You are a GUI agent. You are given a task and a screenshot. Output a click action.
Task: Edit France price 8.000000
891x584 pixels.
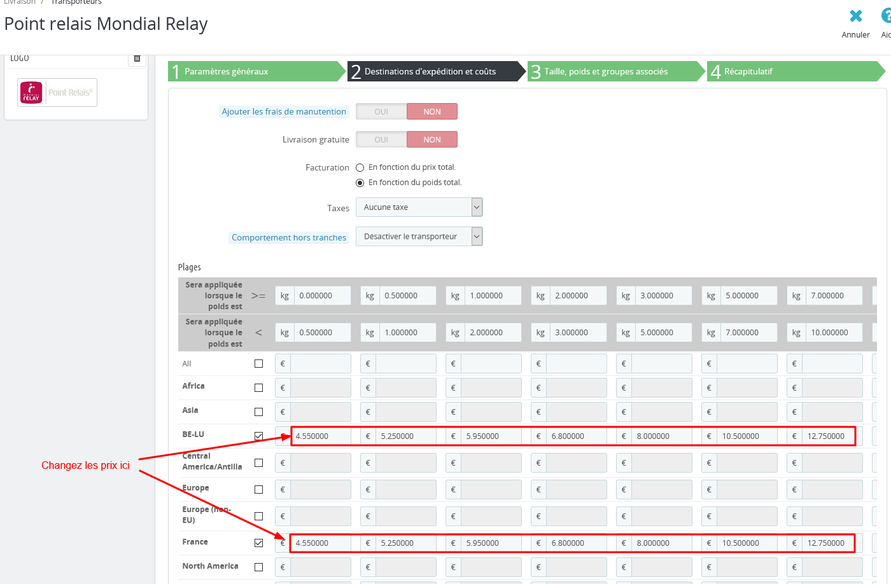tap(661, 543)
